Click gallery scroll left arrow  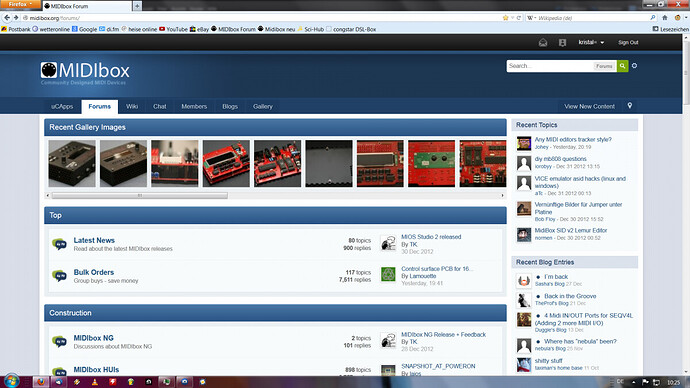tap(48, 195)
